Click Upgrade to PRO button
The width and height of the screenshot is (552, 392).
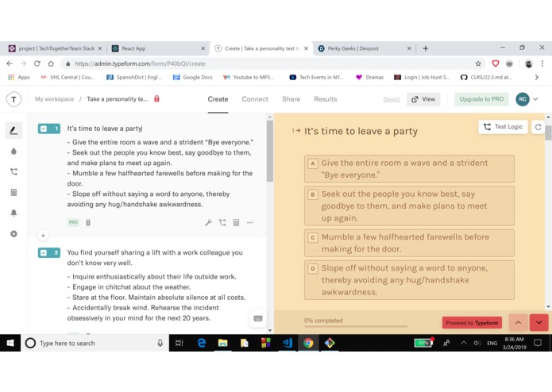point(481,99)
